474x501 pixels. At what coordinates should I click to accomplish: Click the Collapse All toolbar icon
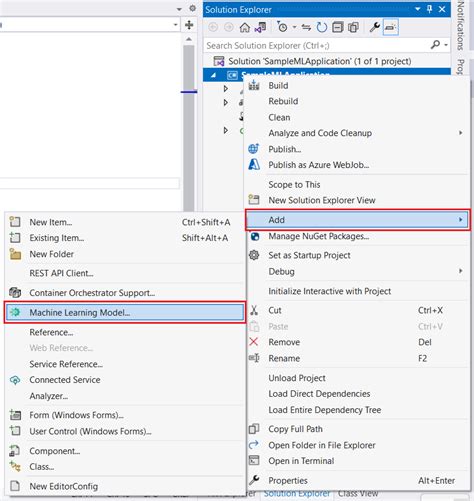337,27
